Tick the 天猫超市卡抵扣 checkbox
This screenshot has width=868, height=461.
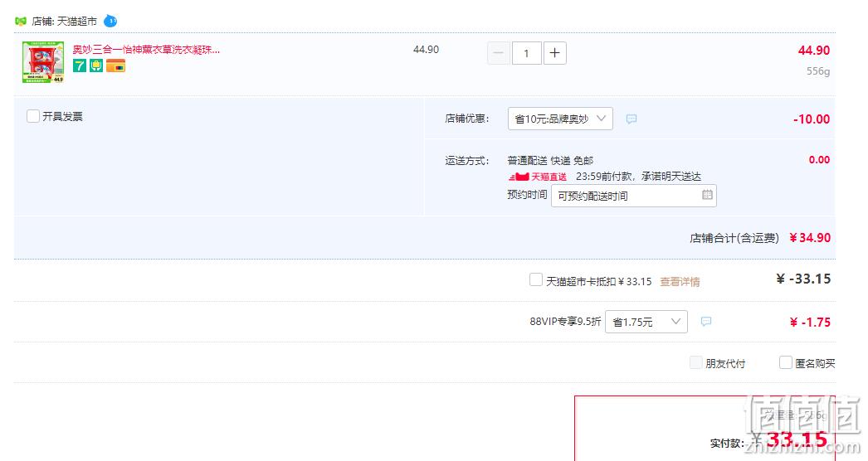(535, 279)
